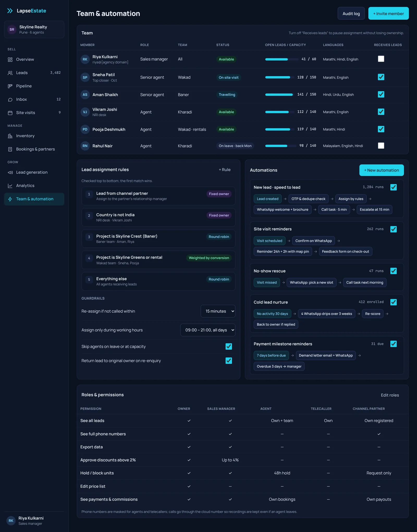Go to Pipeline in the sidebar
Viewport: 417px width, 532px height.
click(34, 86)
